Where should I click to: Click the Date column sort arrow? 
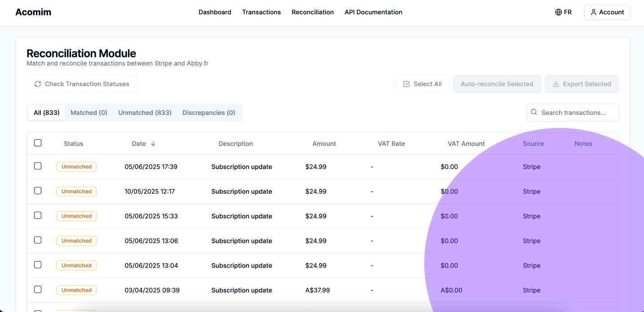click(x=153, y=144)
